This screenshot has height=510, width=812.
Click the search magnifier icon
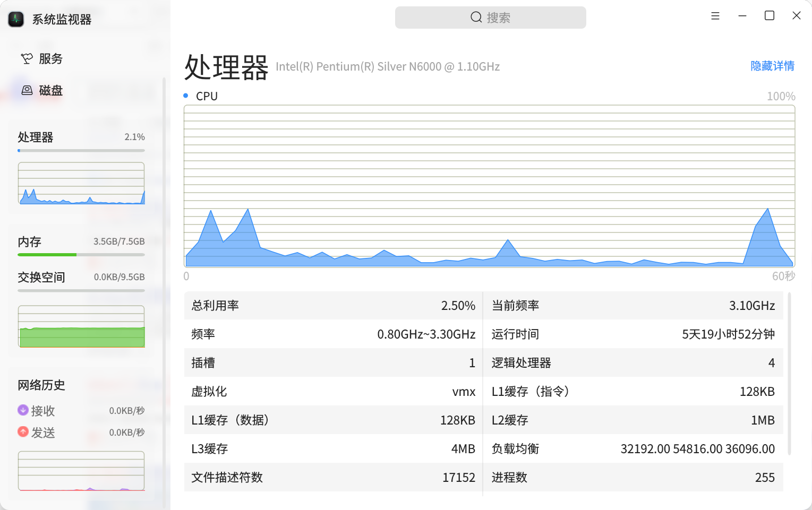476,18
